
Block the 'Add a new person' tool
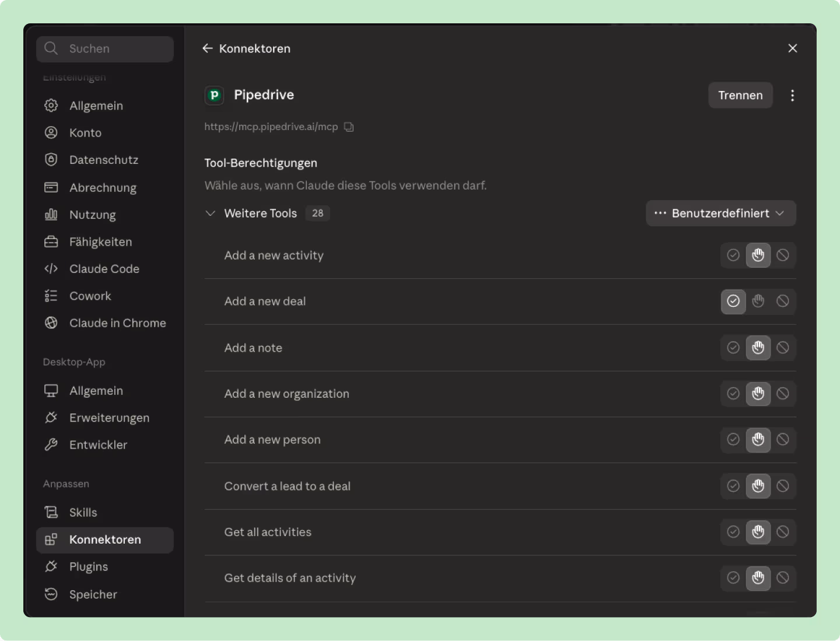[783, 440]
